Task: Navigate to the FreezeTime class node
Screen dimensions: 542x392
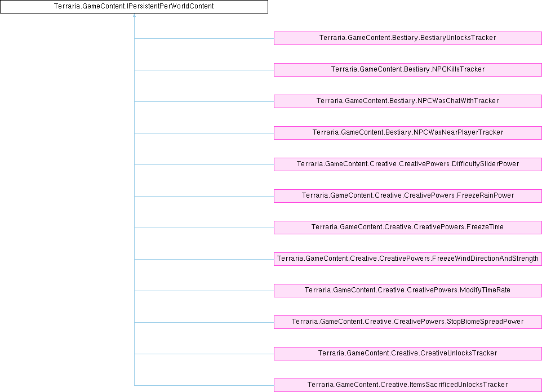Action: pos(407,228)
